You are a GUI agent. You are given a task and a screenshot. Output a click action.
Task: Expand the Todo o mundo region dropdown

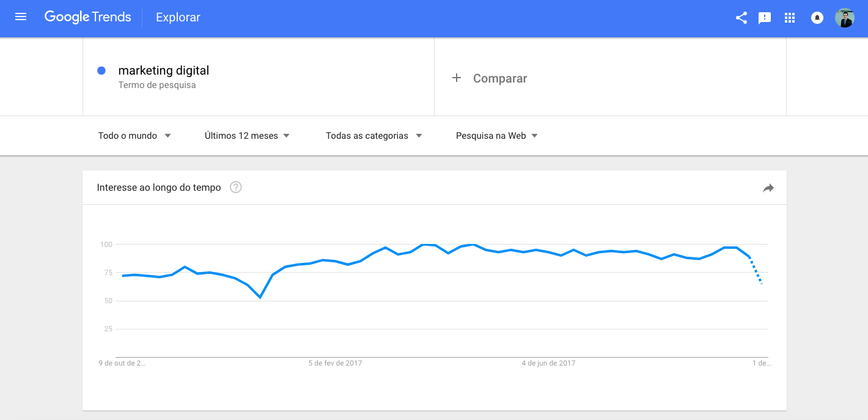134,136
